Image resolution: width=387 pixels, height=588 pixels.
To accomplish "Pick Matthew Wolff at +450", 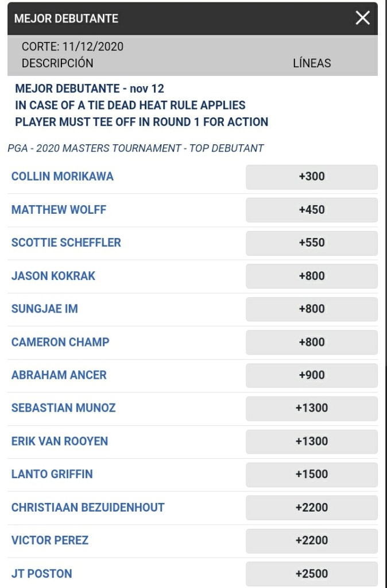I will click(x=311, y=210).
